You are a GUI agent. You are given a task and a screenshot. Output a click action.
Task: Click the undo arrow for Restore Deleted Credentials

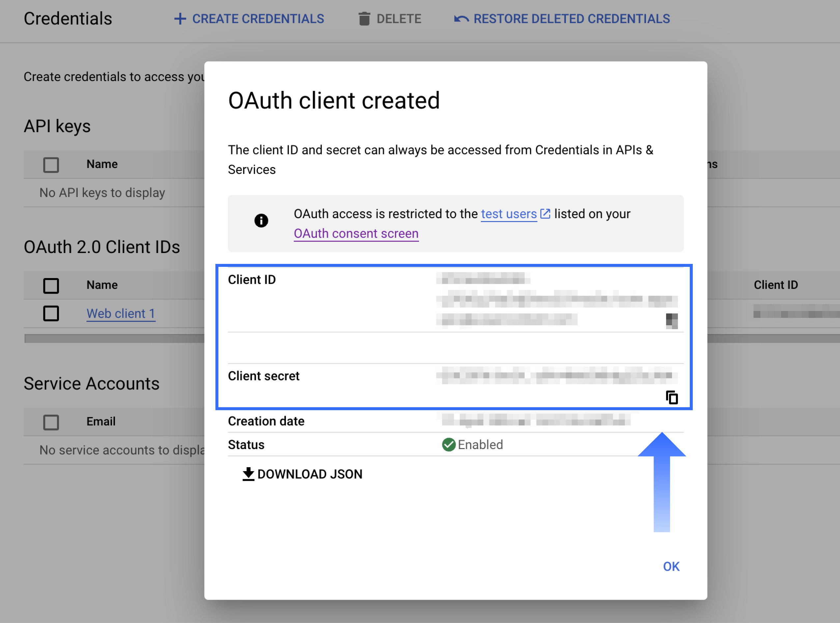(x=462, y=19)
